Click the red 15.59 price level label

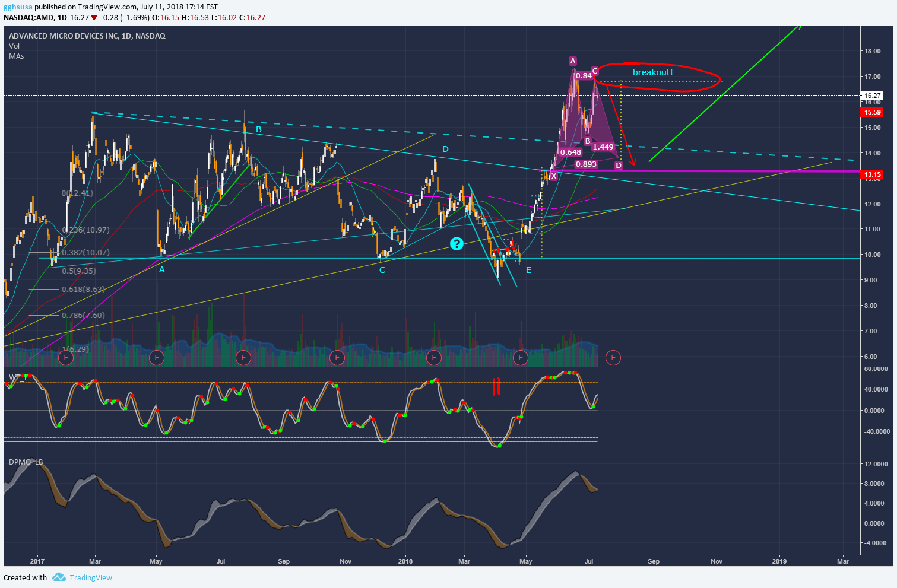pos(872,112)
